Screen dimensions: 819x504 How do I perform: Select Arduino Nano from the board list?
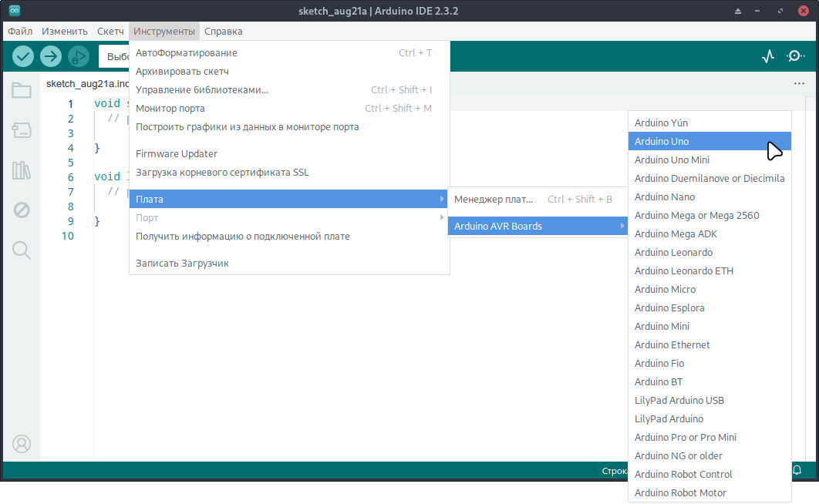pyautogui.click(x=665, y=197)
